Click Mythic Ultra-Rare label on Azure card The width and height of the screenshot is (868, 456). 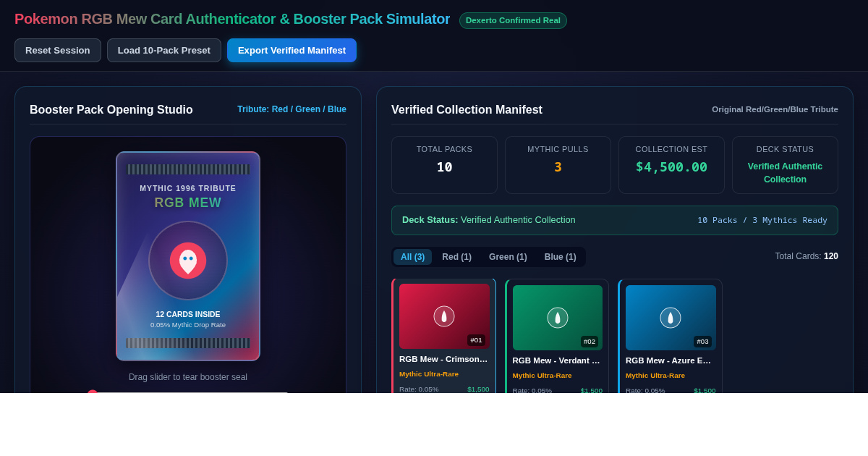click(x=655, y=376)
